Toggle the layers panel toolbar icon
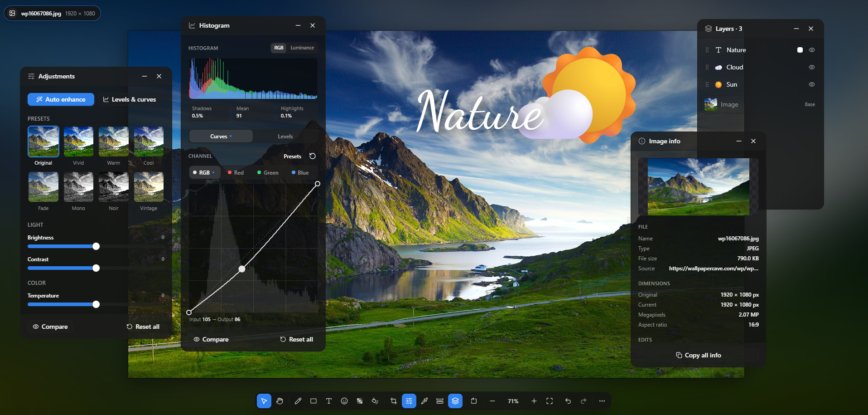Image resolution: width=868 pixels, height=415 pixels. (x=455, y=401)
